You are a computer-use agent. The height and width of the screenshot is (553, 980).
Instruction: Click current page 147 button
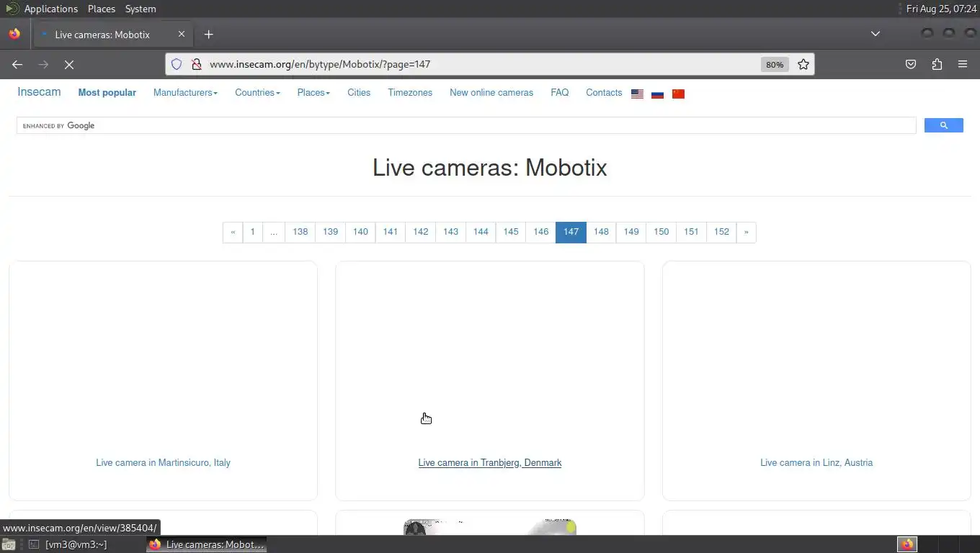click(x=571, y=232)
